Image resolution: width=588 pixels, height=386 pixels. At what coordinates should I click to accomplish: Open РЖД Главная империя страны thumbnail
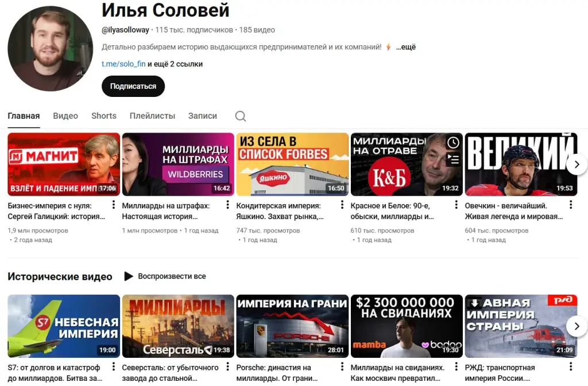521,326
